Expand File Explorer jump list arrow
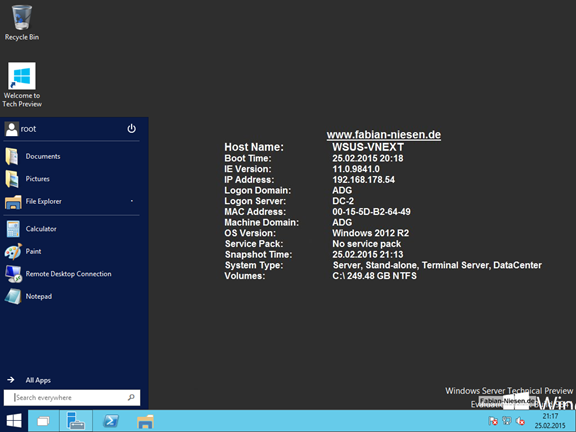 [x=132, y=201]
